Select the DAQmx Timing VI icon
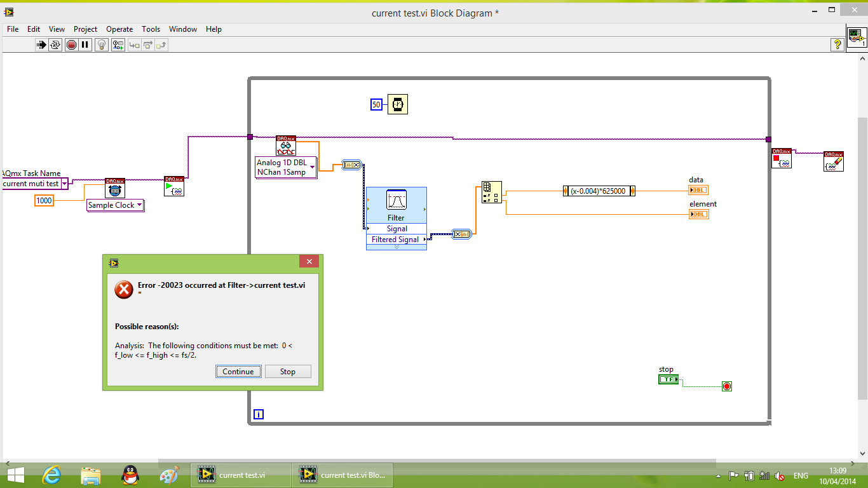Screen dimensions: 868x488 115,188
